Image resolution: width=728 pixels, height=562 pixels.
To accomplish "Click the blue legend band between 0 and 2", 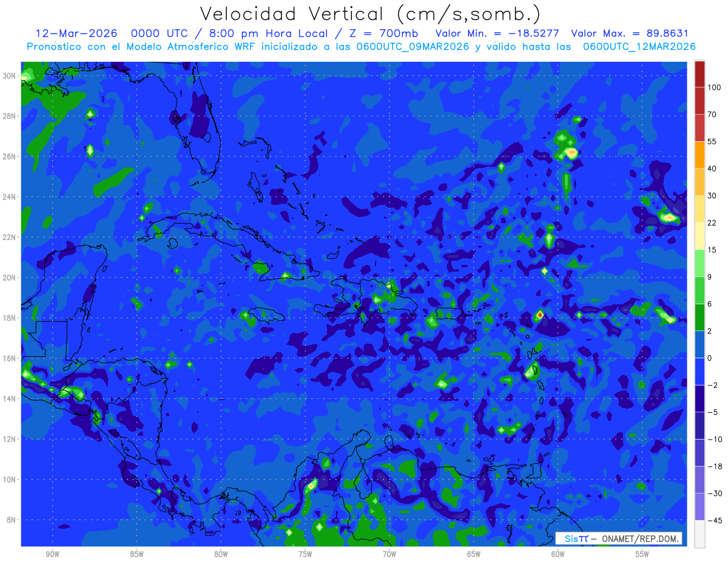I will (699, 345).
